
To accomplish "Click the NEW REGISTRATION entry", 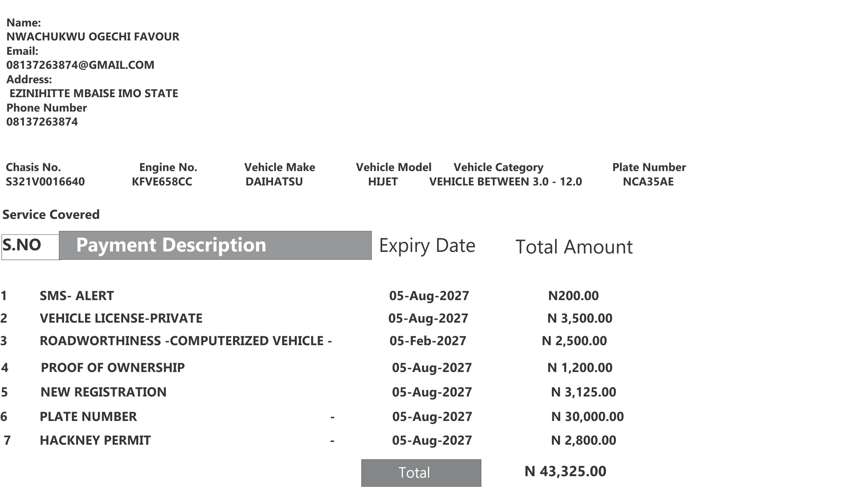I will [104, 392].
